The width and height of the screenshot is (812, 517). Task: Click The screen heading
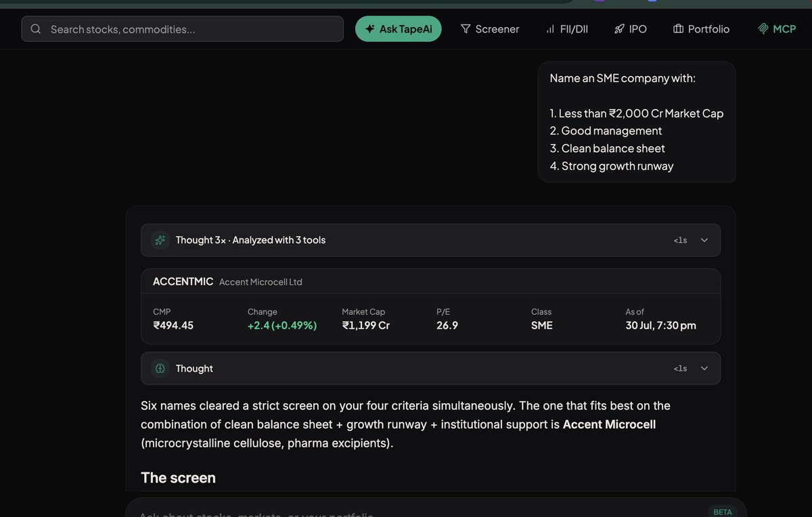click(178, 478)
